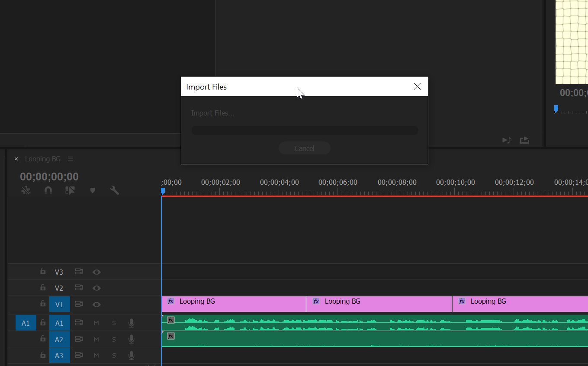The width and height of the screenshot is (588, 366).
Task: Click fx badge on third Looping BG clip
Action: point(462,301)
